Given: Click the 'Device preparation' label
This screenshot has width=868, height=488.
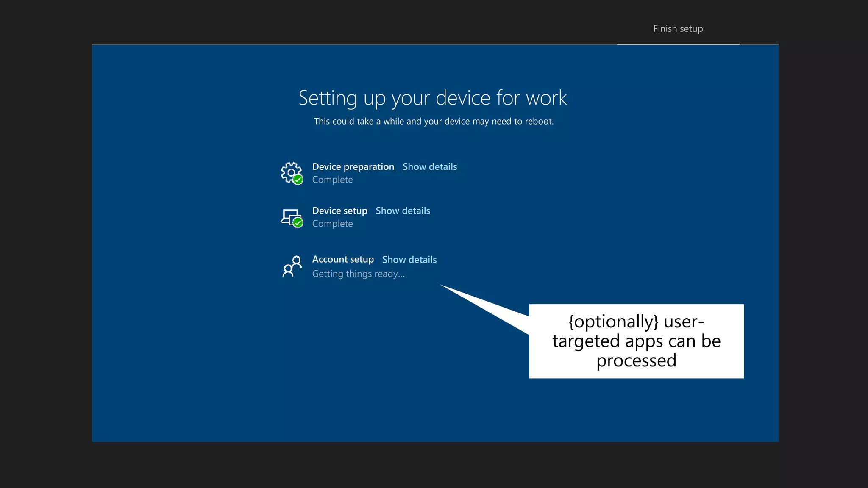Looking at the screenshot, I should tap(353, 166).
